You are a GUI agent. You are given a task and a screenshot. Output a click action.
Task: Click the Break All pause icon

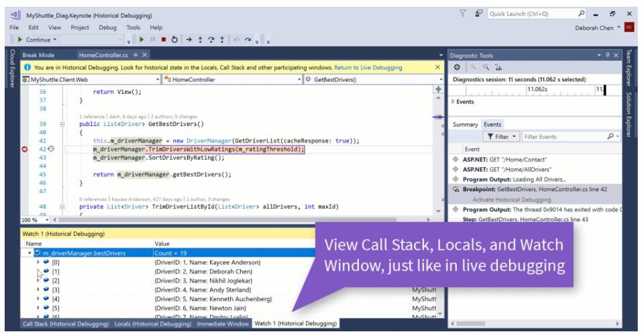pos(153,40)
